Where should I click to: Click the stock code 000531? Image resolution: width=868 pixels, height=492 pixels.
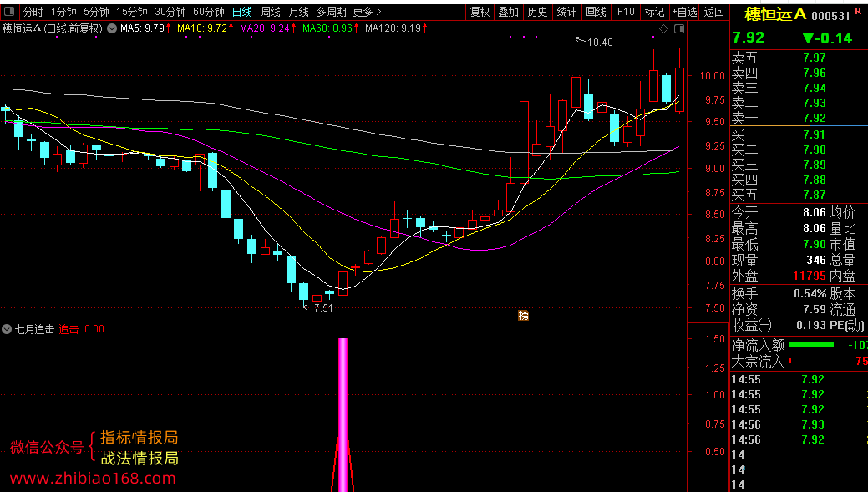coord(830,16)
